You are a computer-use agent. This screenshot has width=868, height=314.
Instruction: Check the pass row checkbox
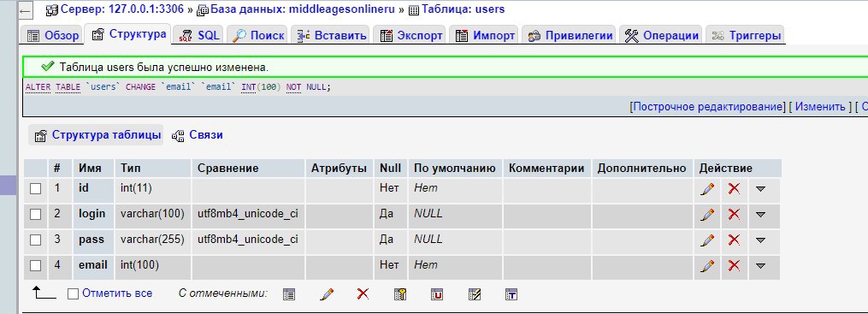point(35,240)
